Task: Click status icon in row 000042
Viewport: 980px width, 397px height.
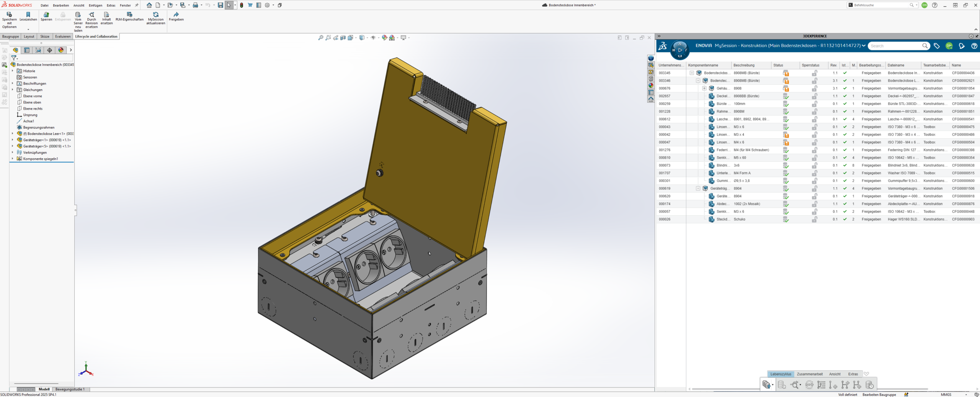Action: (786, 135)
